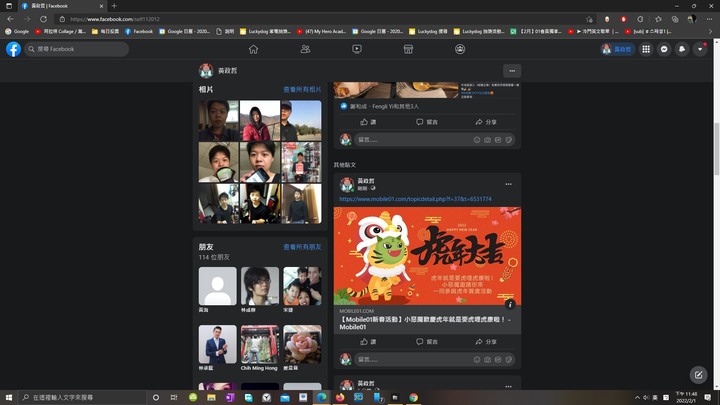Insert emoji in Mobile01 post comment
Screen dimensions: 720x405
(x=477, y=360)
